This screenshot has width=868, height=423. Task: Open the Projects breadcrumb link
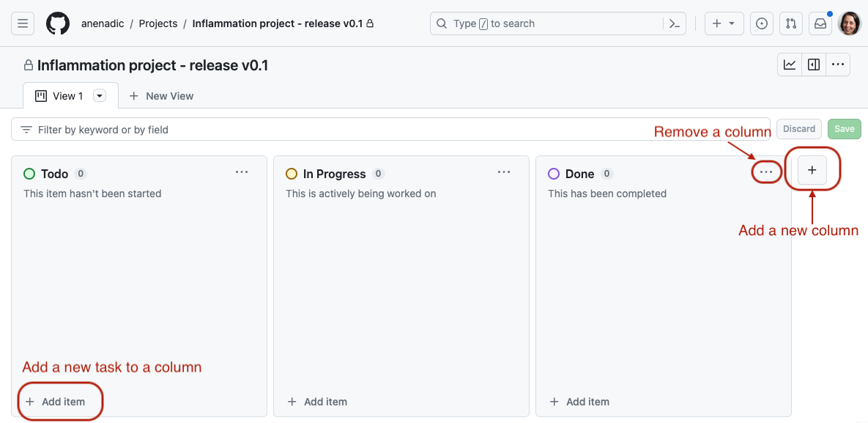pyautogui.click(x=157, y=23)
